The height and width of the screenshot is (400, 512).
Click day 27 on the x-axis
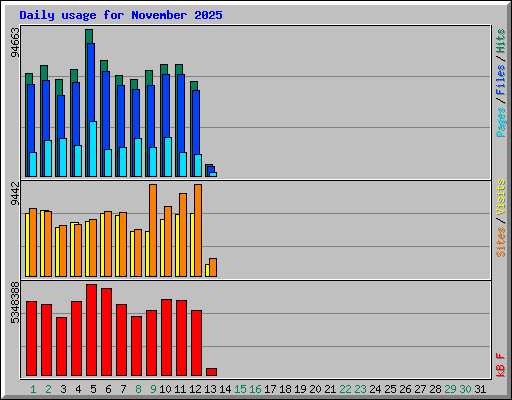(x=420, y=389)
